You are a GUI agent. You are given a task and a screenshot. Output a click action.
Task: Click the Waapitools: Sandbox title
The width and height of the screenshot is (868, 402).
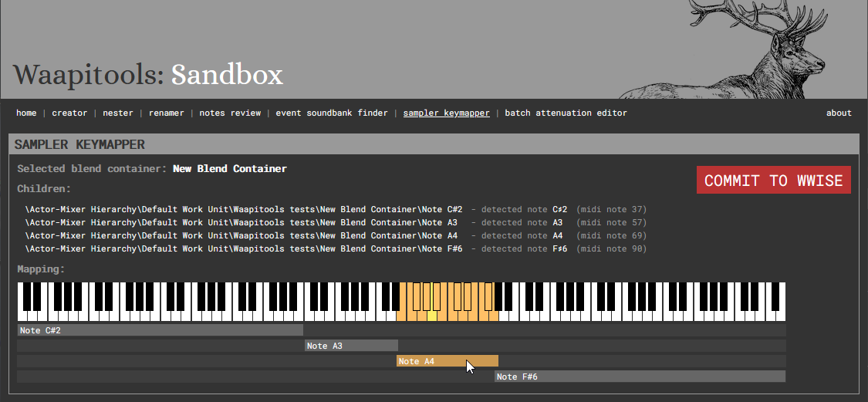[148, 75]
